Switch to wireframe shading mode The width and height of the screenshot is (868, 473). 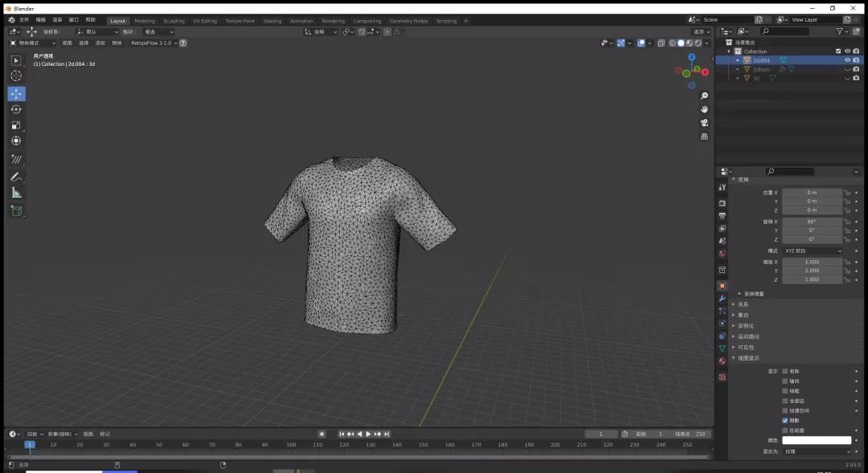coord(673,43)
